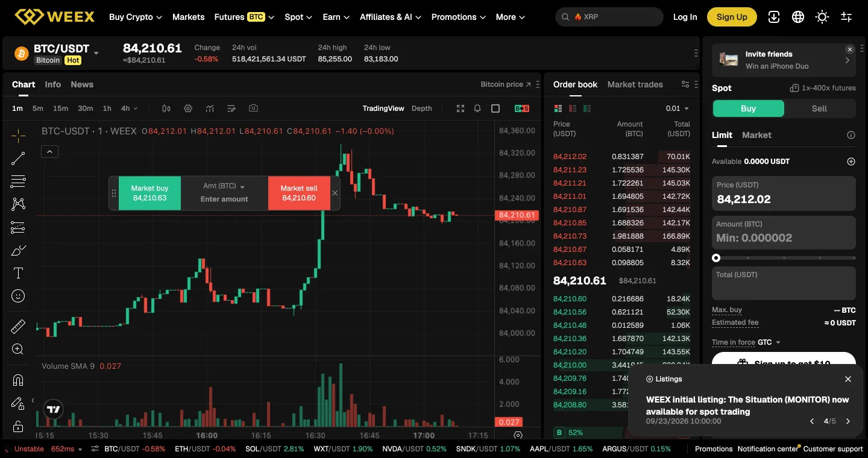Open the 0.01 price precision dropdown
The height and width of the screenshot is (458, 868).
678,108
